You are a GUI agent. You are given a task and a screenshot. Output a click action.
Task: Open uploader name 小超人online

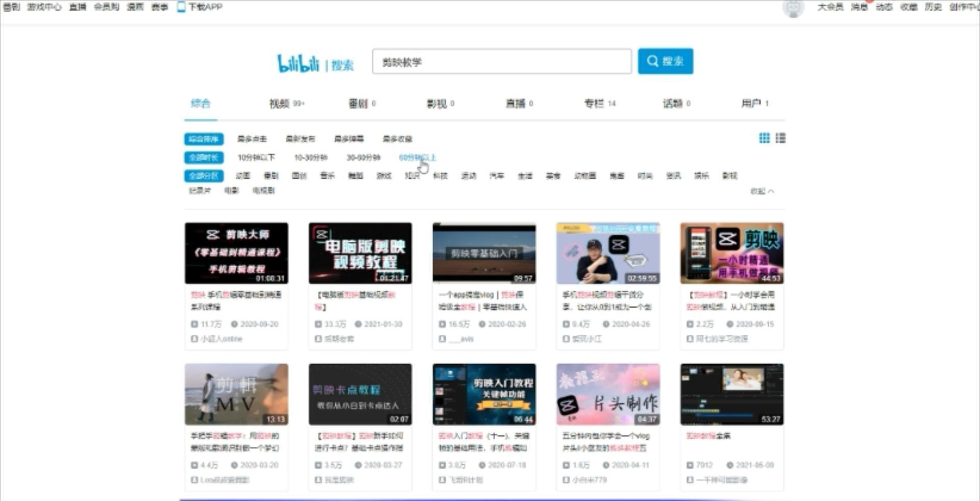tap(222, 339)
